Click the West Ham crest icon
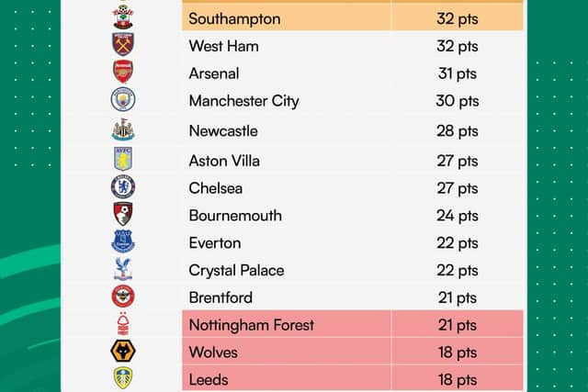 tap(123, 44)
